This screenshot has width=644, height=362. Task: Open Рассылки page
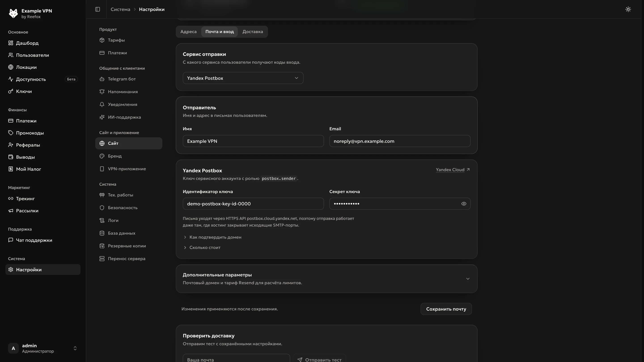(43, 210)
